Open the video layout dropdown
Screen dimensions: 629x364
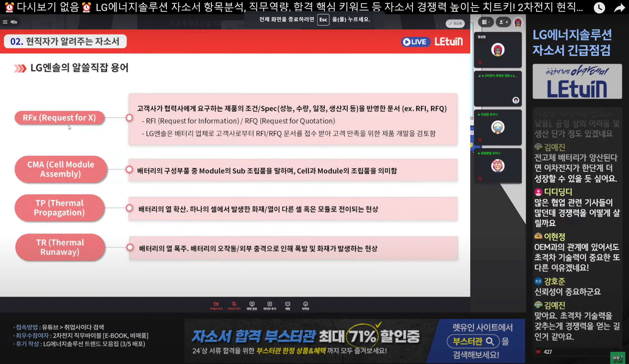pos(485,22)
